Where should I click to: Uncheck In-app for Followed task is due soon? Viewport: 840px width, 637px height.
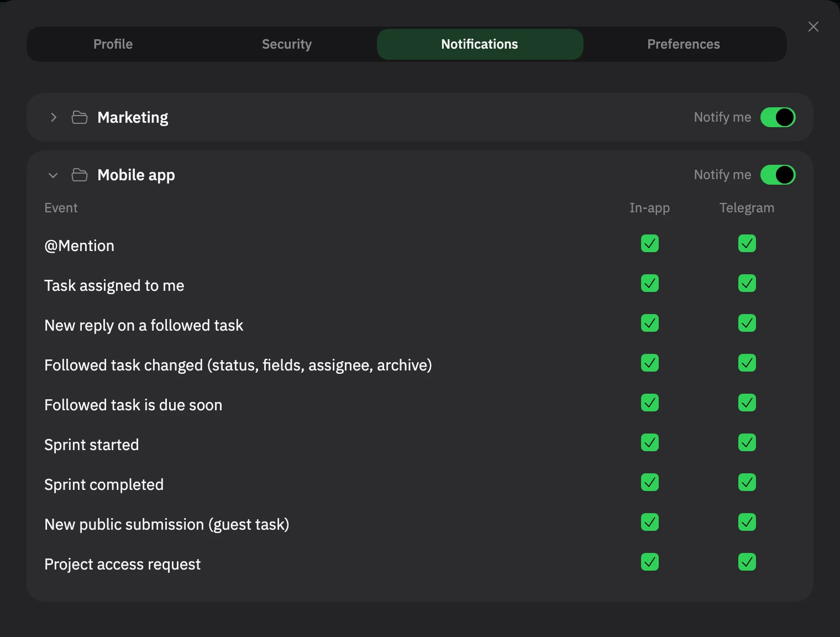coord(650,403)
